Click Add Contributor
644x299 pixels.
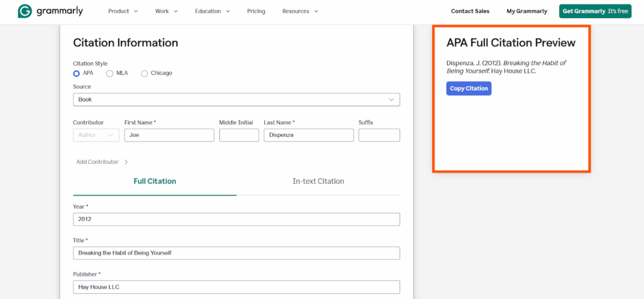pos(103,162)
